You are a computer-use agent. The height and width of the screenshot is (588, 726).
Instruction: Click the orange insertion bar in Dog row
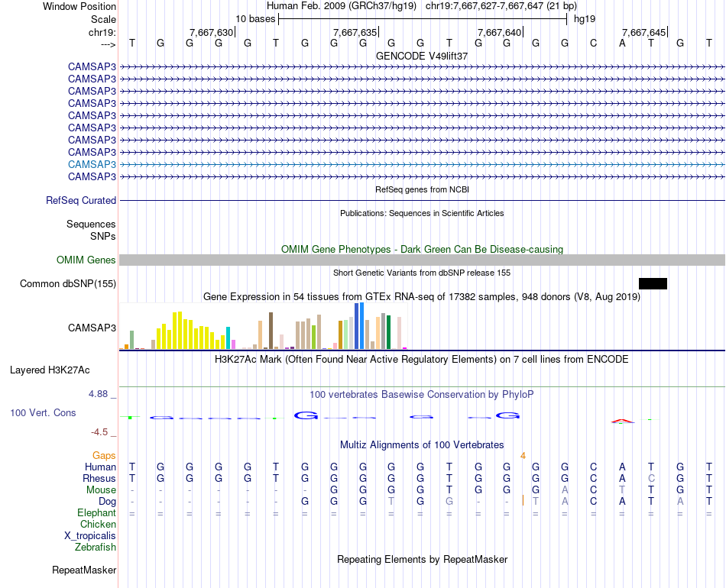[523, 500]
